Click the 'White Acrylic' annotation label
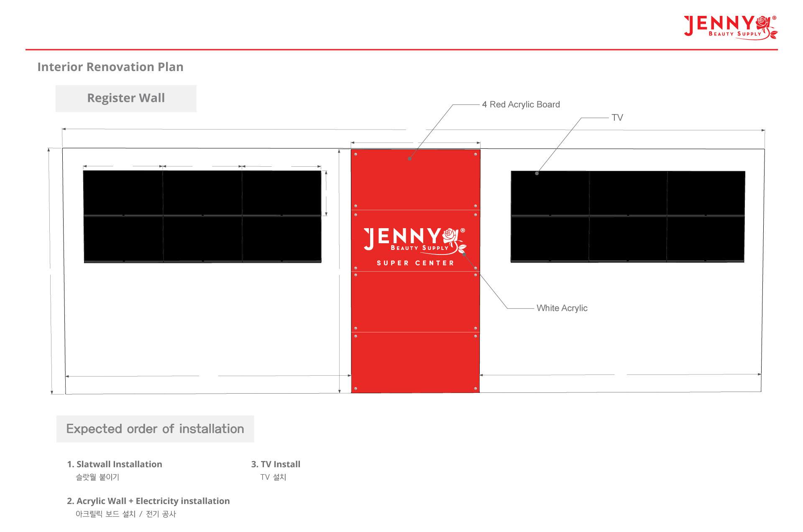 coord(562,308)
